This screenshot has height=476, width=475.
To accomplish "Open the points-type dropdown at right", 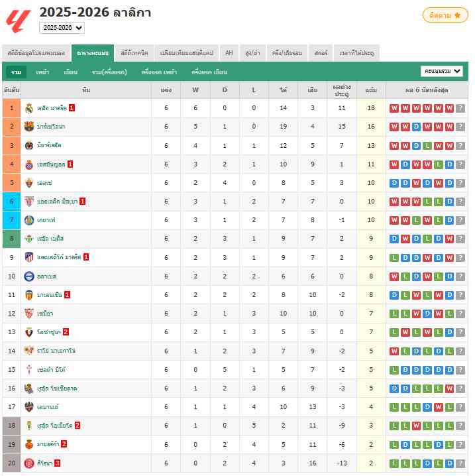I will pyautogui.click(x=442, y=71).
